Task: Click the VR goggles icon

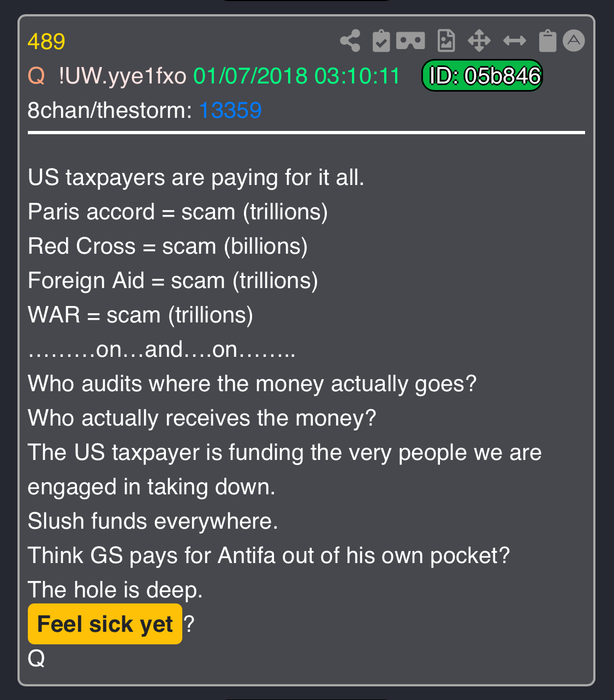Action: point(410,40)
